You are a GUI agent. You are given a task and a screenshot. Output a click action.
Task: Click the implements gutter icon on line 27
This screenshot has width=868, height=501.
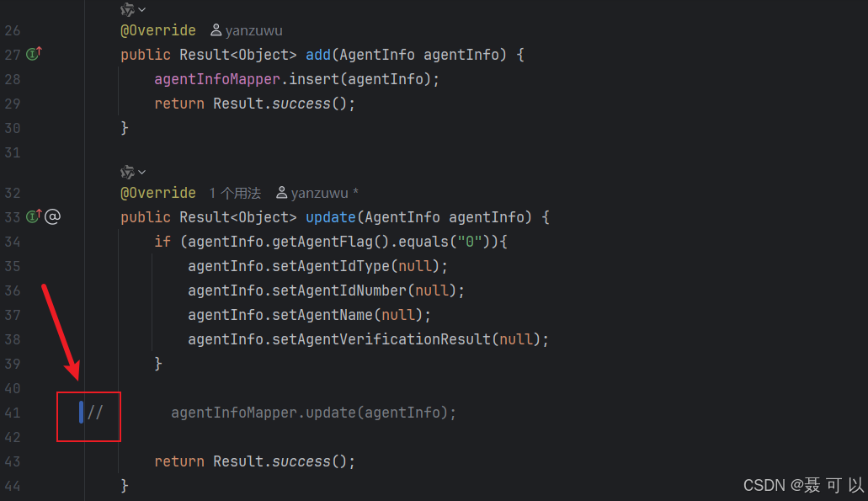click(x=34, y=54)
